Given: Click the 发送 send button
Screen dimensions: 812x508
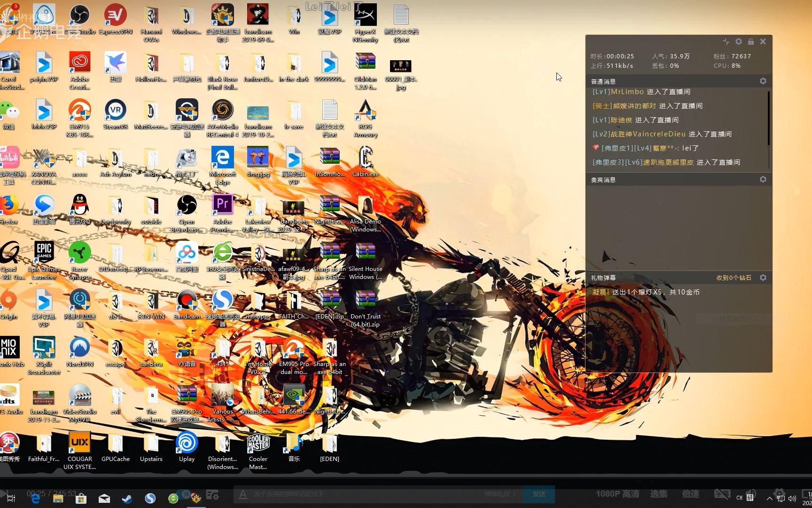Looking at the screenshot, I should point(539,494).
